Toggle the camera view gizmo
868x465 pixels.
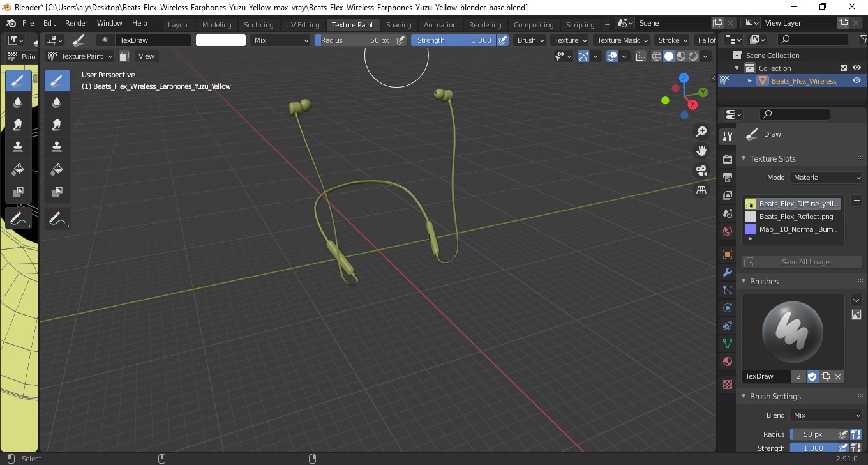701,171
